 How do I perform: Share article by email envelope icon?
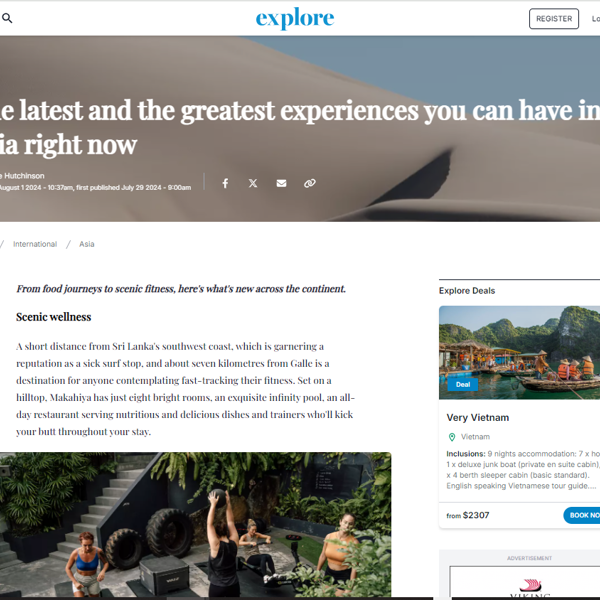click(281, 183)
